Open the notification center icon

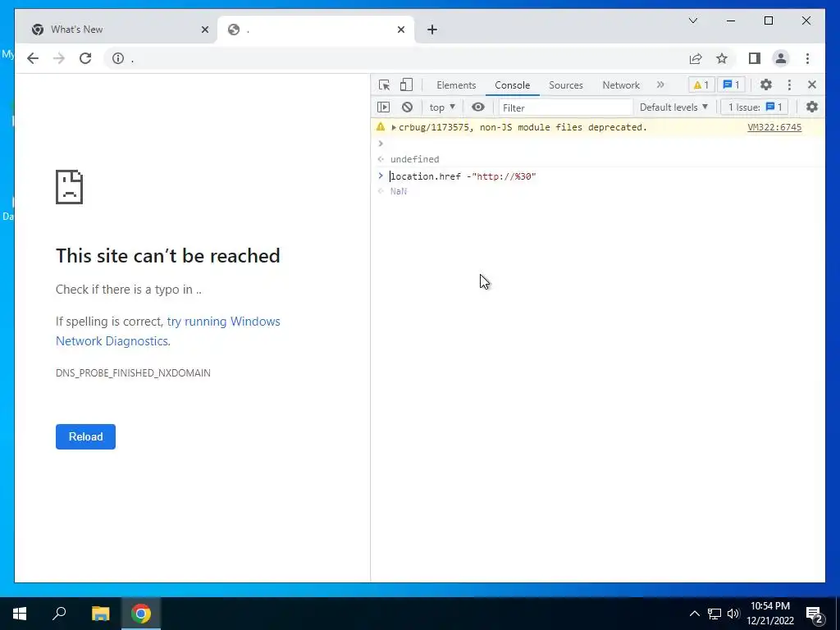point(814,614)
